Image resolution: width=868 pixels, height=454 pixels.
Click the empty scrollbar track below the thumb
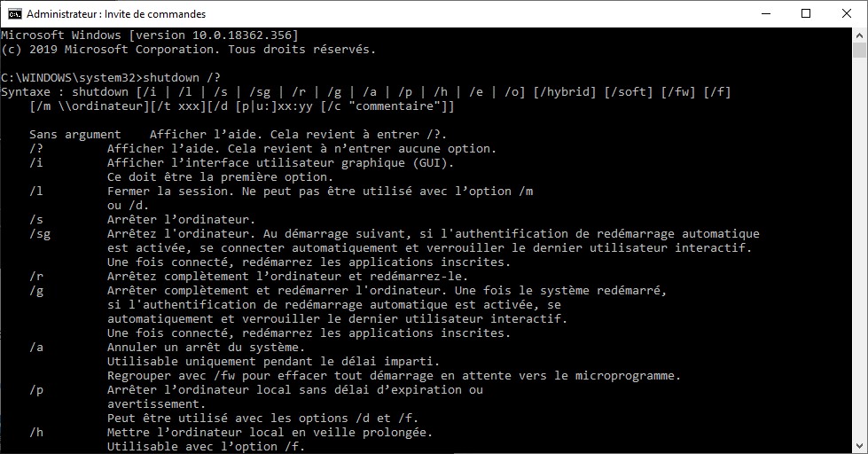[x=859, y=266]
